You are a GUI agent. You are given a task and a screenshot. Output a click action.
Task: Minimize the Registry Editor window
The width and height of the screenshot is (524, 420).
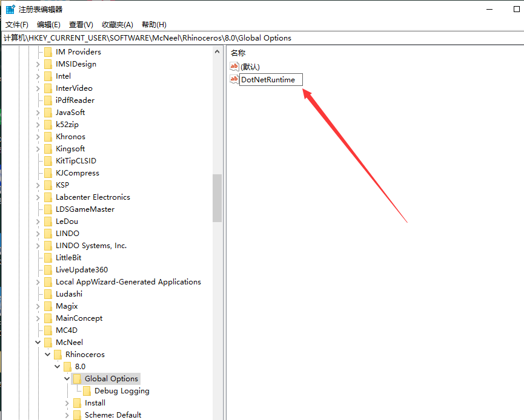[489, 9]
